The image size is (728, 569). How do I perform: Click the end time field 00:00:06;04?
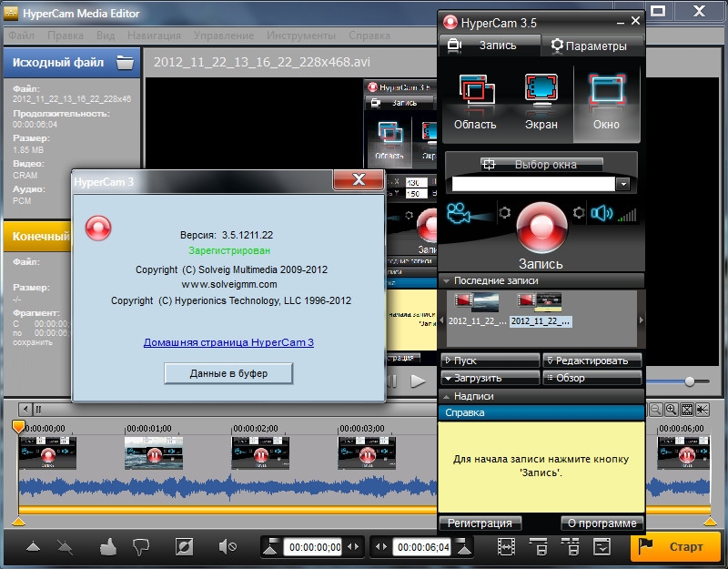click(423, 547)
